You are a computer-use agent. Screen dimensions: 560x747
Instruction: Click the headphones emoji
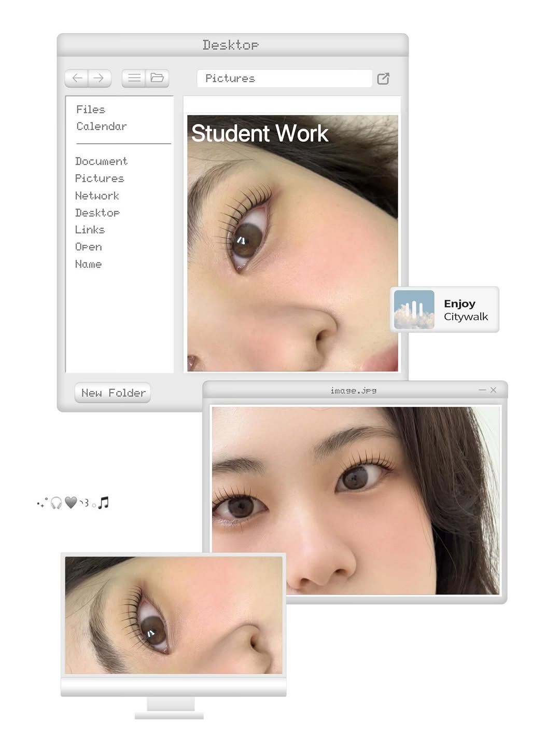(56, 503)
